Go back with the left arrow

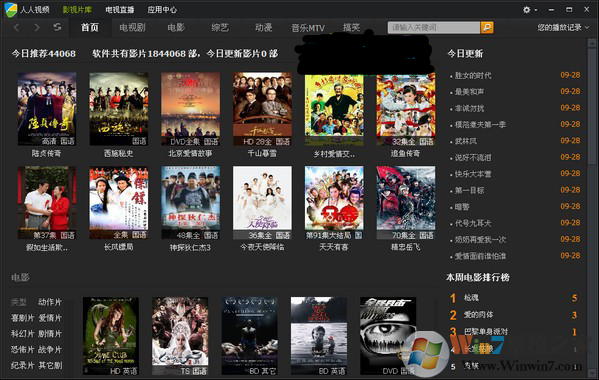(x=16, y=27)
